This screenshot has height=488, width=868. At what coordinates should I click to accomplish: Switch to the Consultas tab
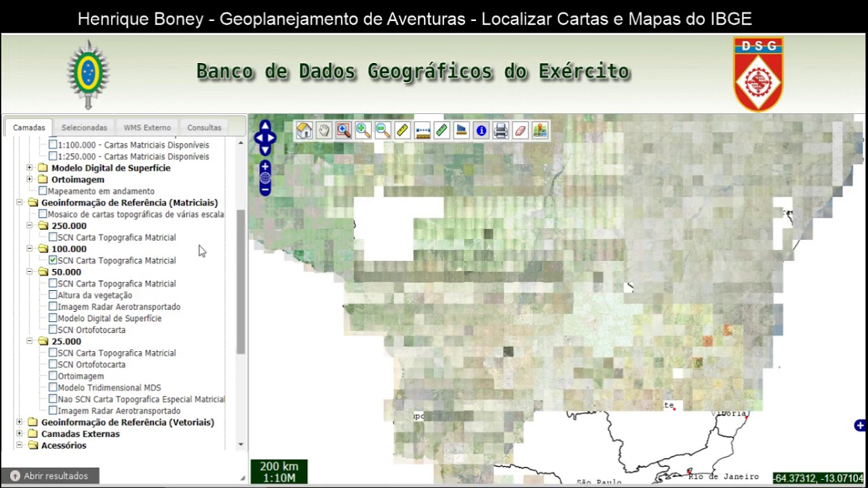click(x=204, y=127)
